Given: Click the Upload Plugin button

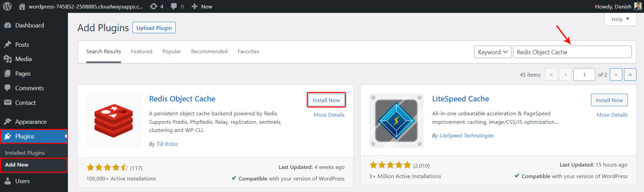Looking at the screenshot, I should tap(154, 28).
